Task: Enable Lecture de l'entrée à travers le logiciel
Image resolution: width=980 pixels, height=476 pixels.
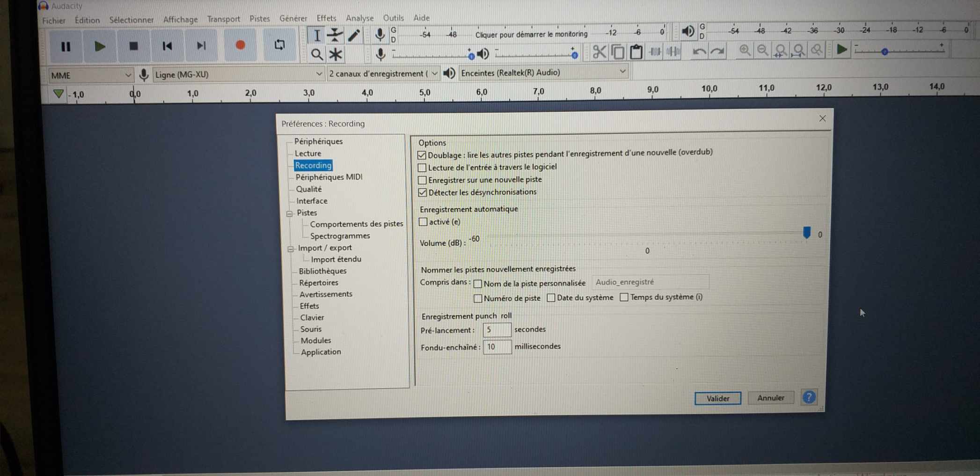Action: click(422, 168)
